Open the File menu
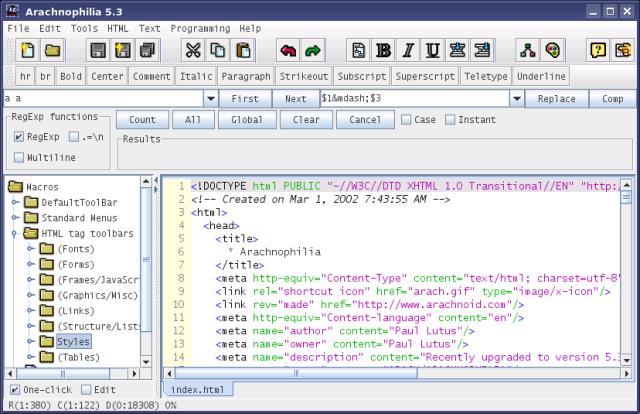The height and width of the screenshot is (414, 640). 18,29
